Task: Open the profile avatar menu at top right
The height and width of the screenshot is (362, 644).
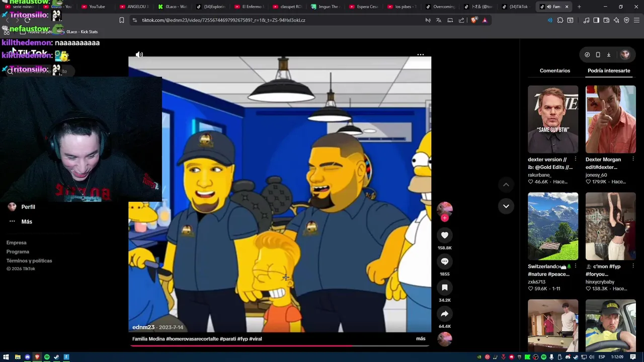Action: pos(625,54)
